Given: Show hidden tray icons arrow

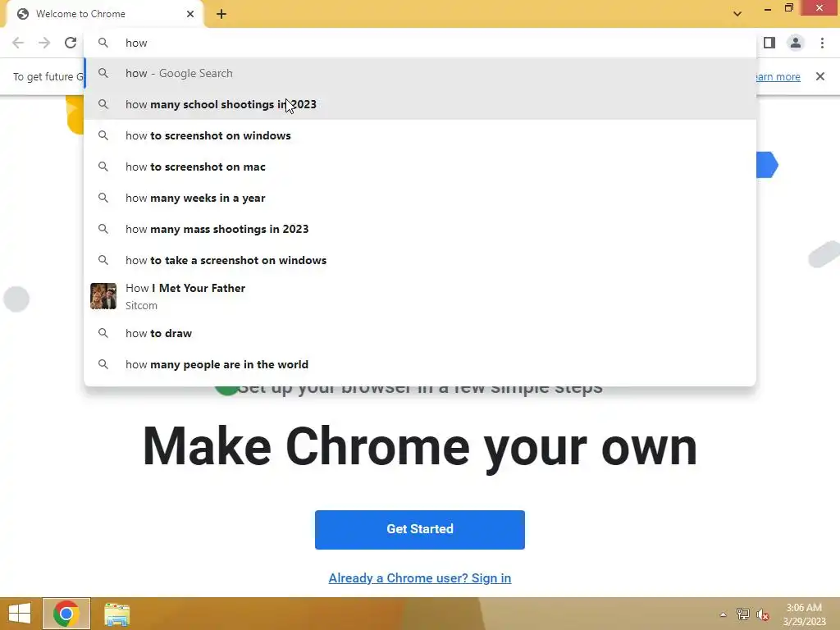Looking at the screenshot, I should click(724, 614).
